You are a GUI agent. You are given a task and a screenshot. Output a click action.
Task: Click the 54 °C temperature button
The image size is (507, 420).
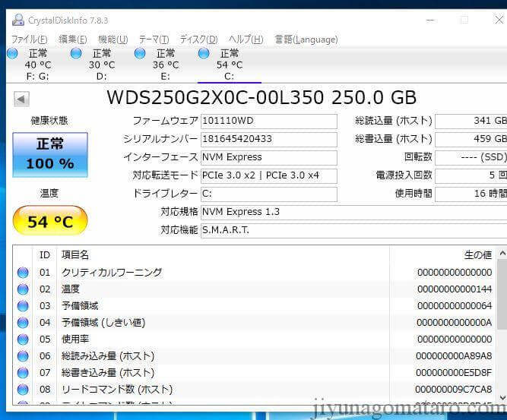50,222
